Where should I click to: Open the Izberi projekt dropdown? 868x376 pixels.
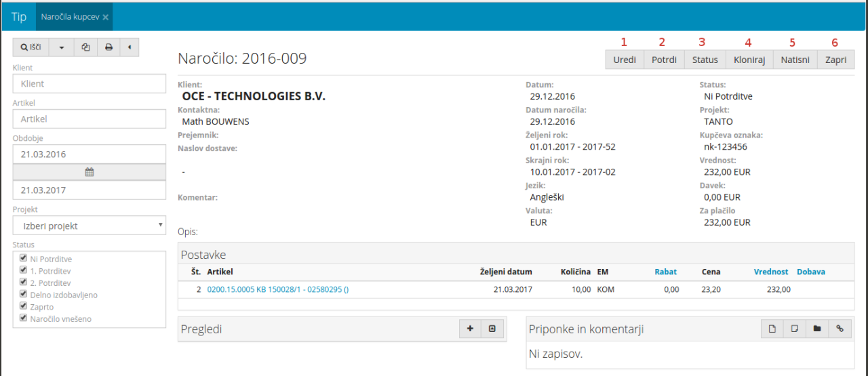(89, 226)
